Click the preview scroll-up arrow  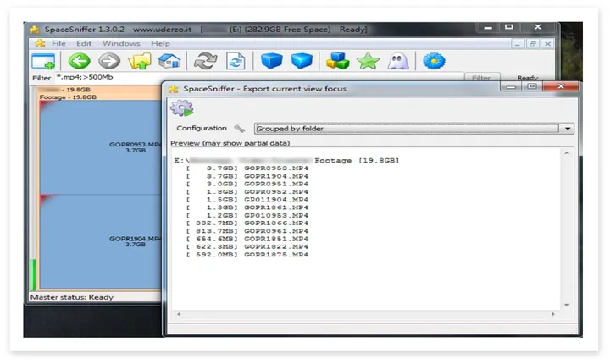(x=567, y=153)
